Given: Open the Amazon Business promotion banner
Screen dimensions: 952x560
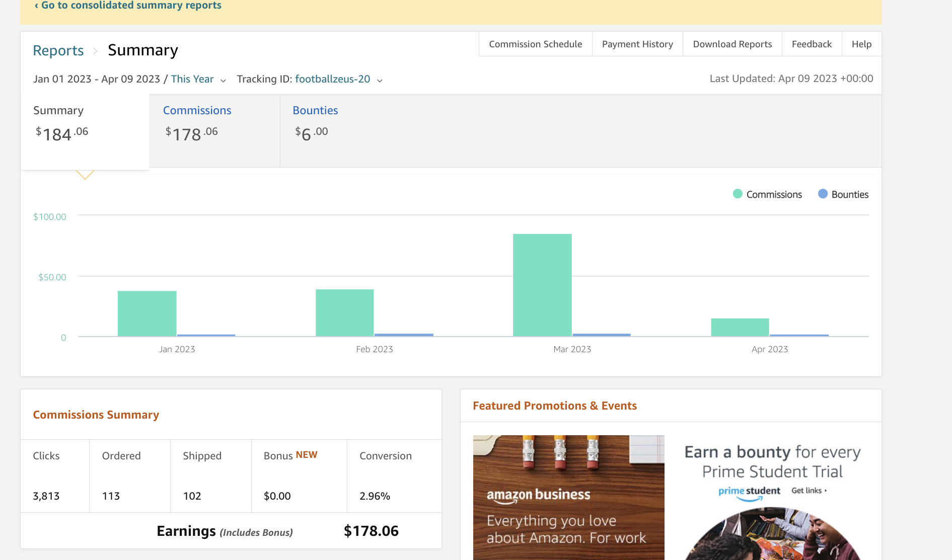Looking at the screenshot, I should pos(568,497).
